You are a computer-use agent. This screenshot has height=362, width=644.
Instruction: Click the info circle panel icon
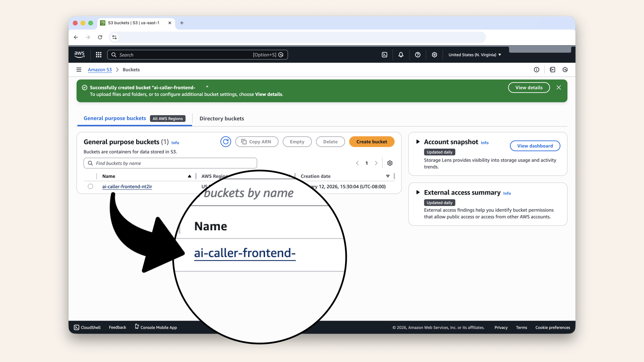pos(537,70)
